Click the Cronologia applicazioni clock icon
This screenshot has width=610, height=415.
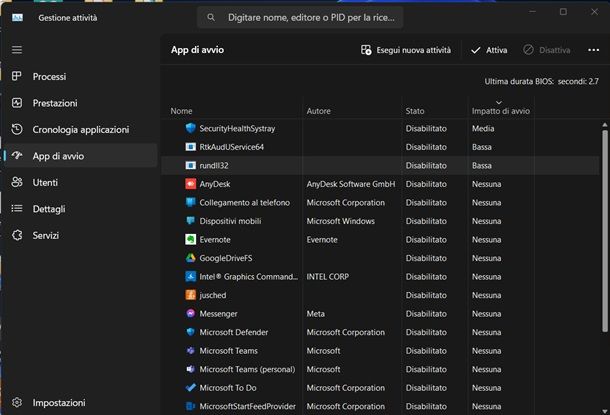pos(17,129)
